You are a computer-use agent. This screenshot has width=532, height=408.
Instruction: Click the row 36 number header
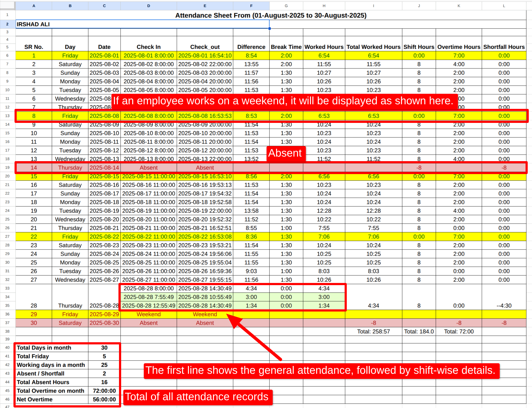tap(7, 314)
